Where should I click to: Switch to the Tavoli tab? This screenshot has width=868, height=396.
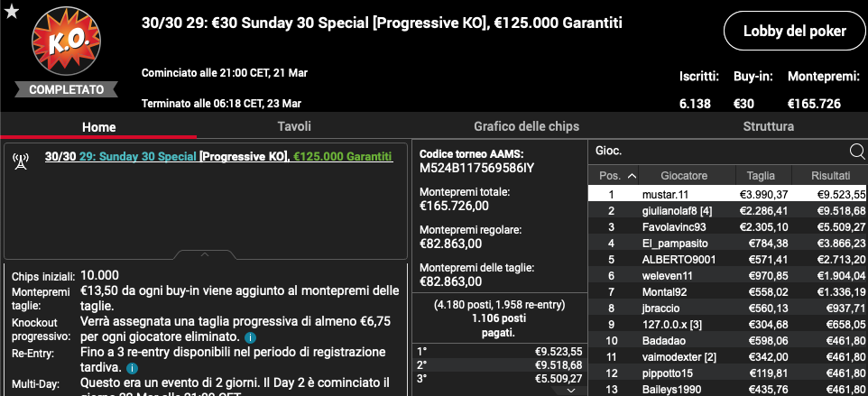pos(294,126)
